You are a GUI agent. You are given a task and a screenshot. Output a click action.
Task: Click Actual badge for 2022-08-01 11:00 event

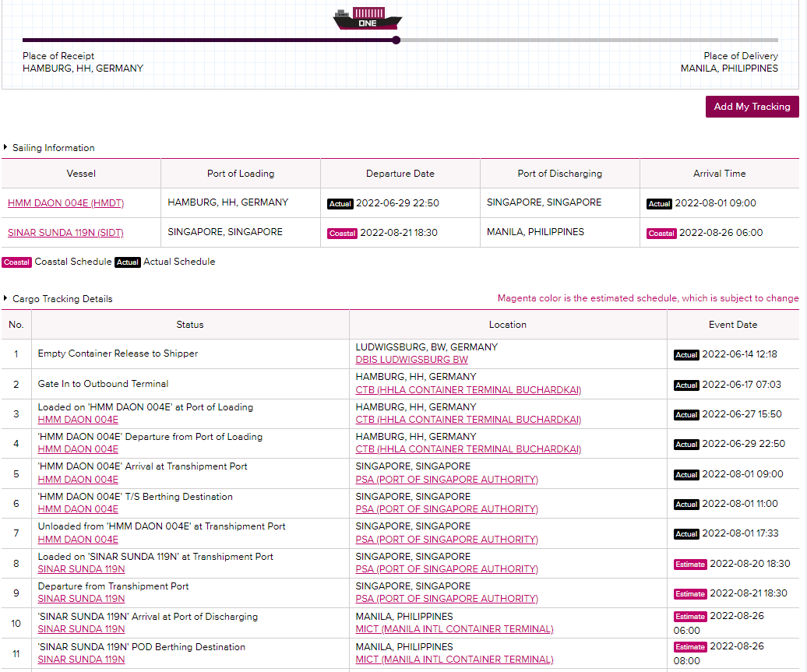pos(686,505)
